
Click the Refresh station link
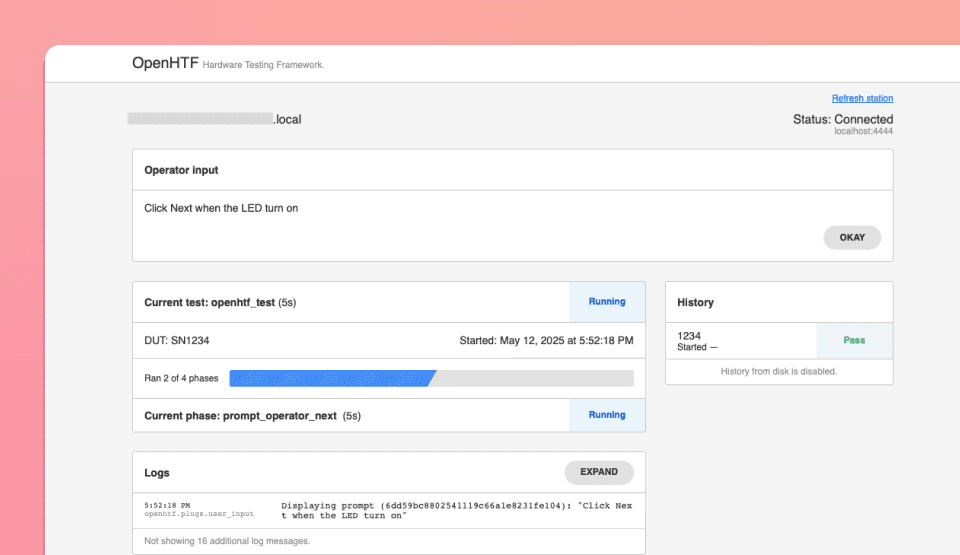coord(862,98)
